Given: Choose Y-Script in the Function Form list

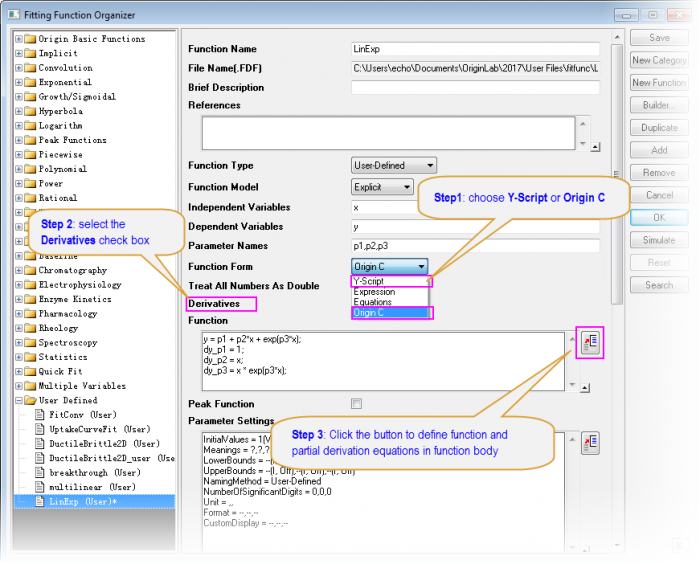Looking at the screenshot, I should pyautogui.click(x=370, y=282).
